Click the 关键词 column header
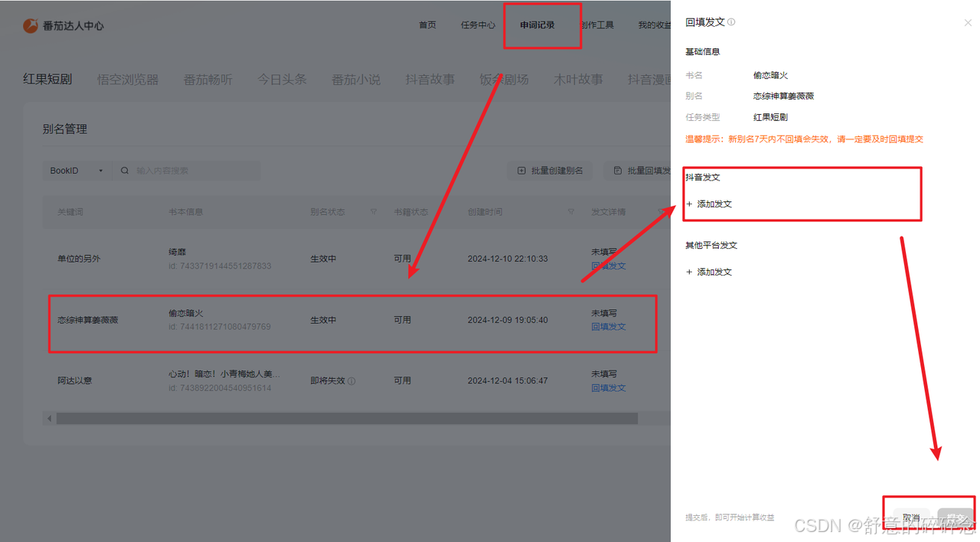The image size is (980, 542). (70, 212)
